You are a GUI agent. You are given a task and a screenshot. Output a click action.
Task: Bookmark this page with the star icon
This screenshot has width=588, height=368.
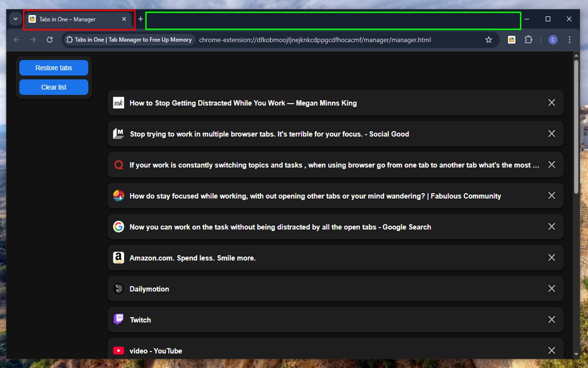point(489,40)
